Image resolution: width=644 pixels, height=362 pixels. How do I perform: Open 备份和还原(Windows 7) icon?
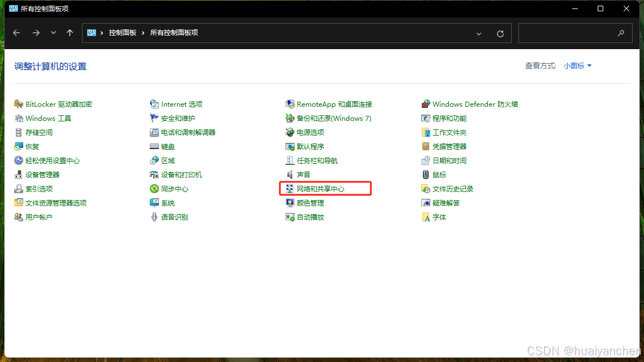tap(290, 118)
